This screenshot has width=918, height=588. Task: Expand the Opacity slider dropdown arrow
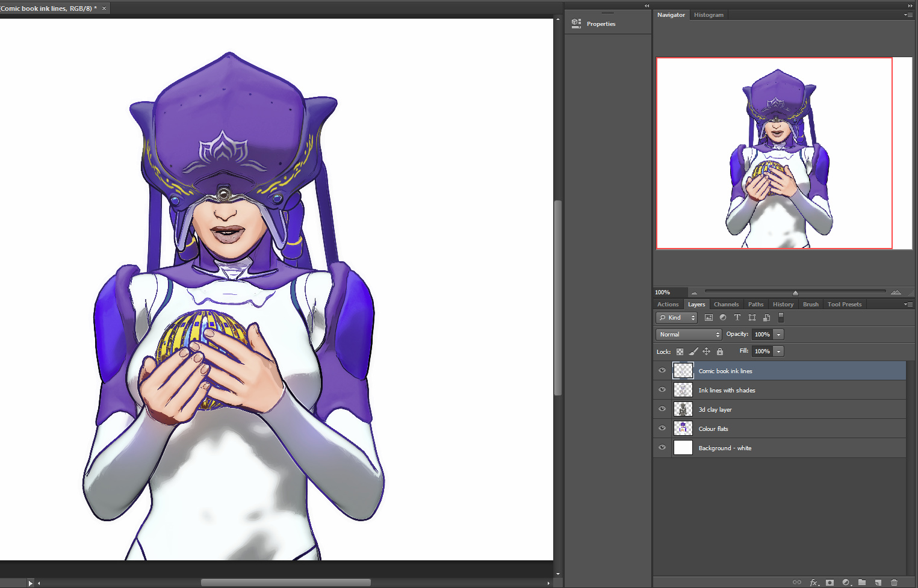coord(778,335)
